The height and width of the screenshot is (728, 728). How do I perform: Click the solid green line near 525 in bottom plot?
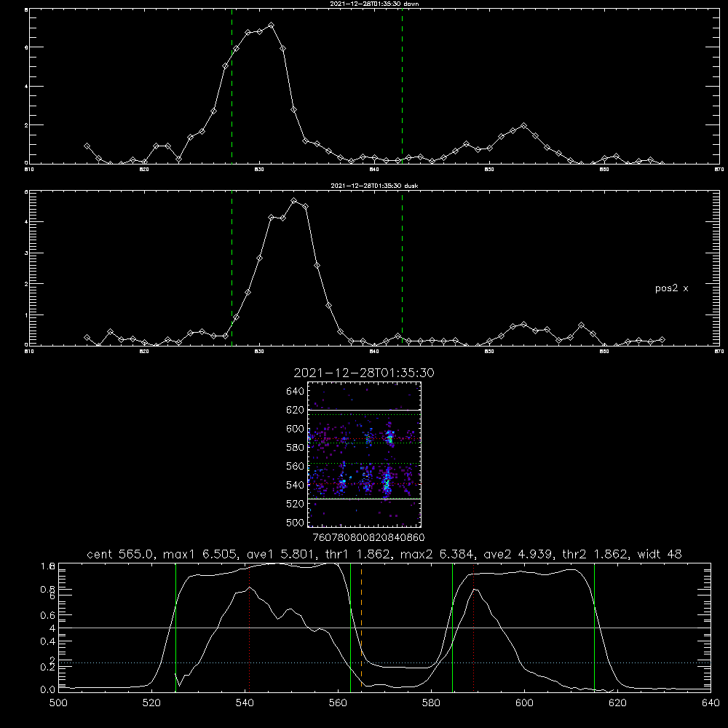pyautogui.click(x=175, y=628)
